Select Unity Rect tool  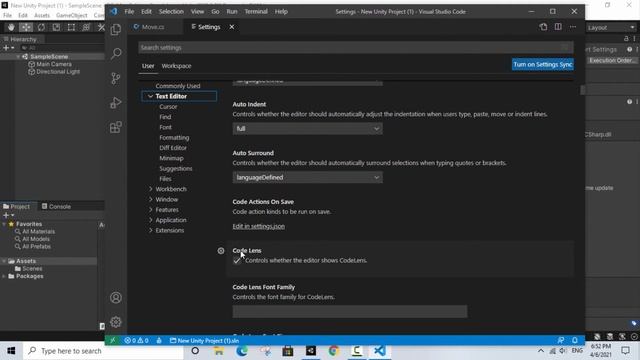(x=71, y=27)
